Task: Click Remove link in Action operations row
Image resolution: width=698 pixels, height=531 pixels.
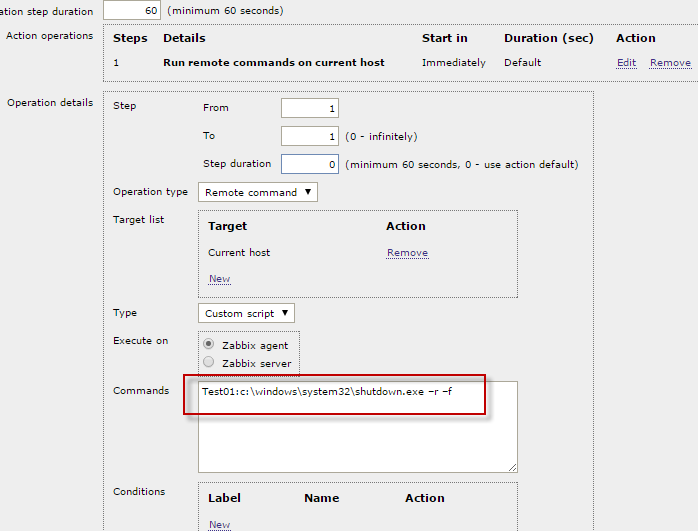Action: 670,63
